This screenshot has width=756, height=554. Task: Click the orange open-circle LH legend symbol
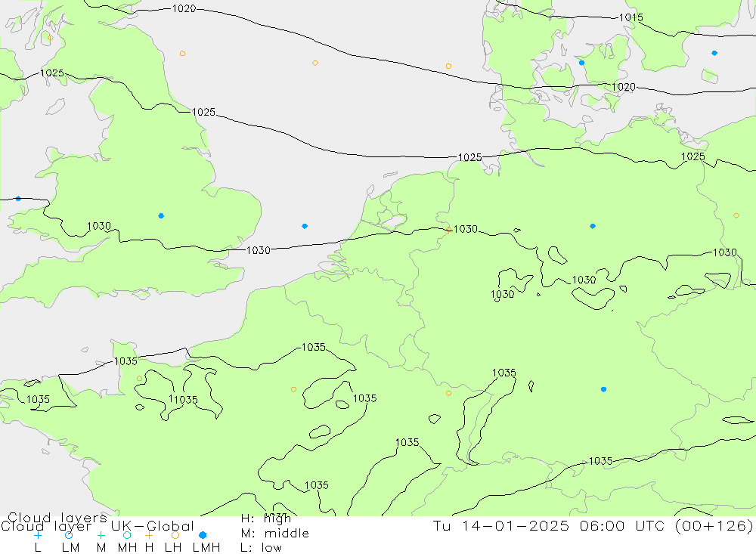pos(175,535)
